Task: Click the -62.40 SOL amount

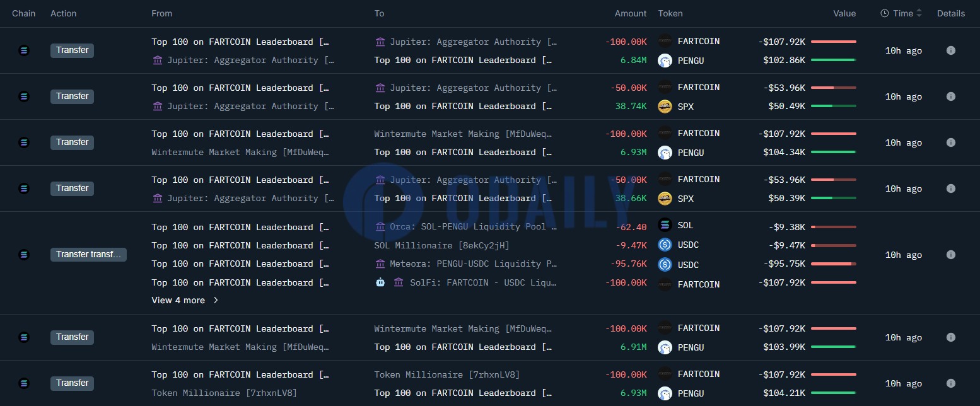Action: point(631,227)
